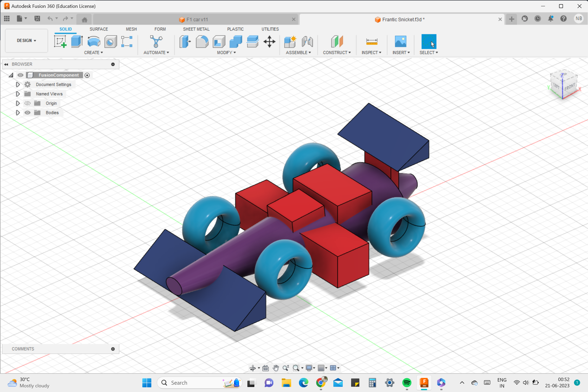Screen dimensions: 588x392
Task: Switch to the Form tab
Action: [160, 29]
